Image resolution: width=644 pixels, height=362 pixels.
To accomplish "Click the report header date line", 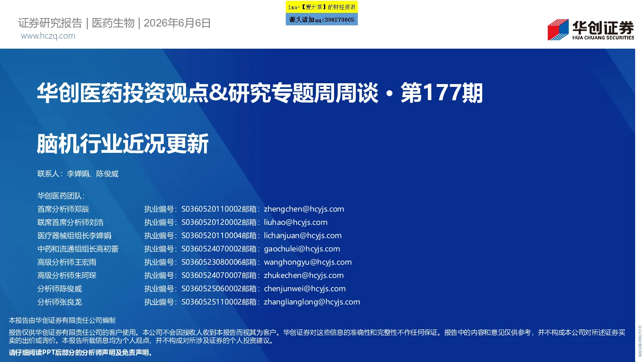I will click(x=114, y=23).
